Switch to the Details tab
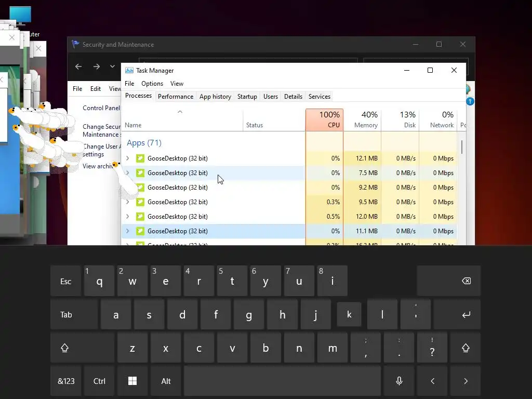Image resolution: width=532 pixels, height=399 pixels. click(293, 96)
